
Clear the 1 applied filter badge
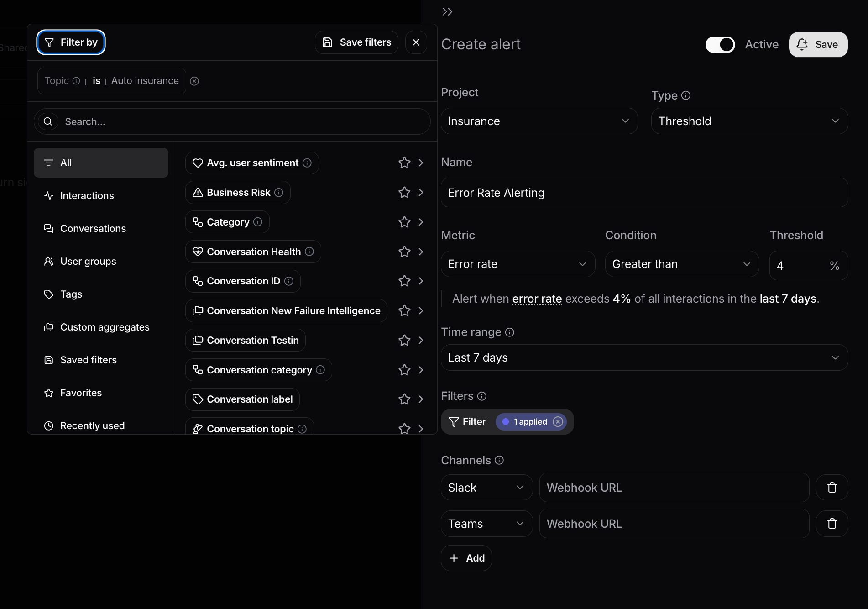[x=558, y=422]
